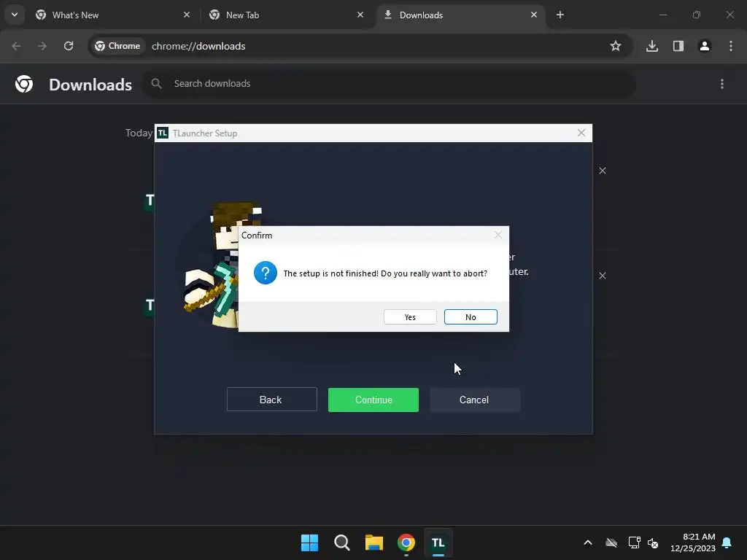Click the chrome://downloads address bar
This screenshot has width=747, height=560.
coord(360,46)
